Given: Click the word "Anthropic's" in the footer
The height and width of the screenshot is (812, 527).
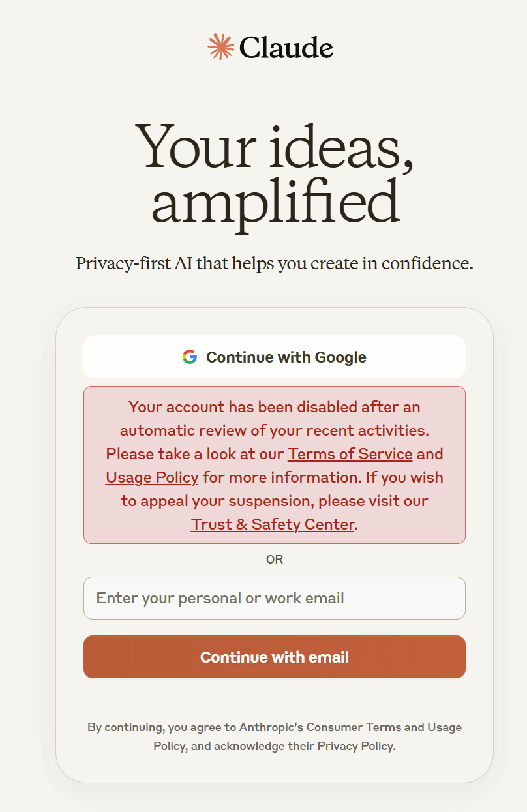Looking at the screenshot, I should point(271,727).
